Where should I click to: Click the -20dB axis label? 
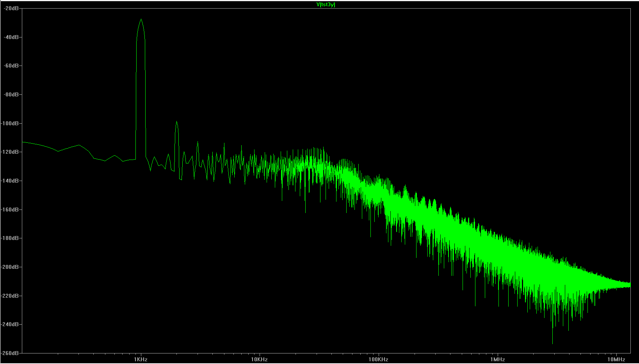pyautogui.click(x=11, y=8)
